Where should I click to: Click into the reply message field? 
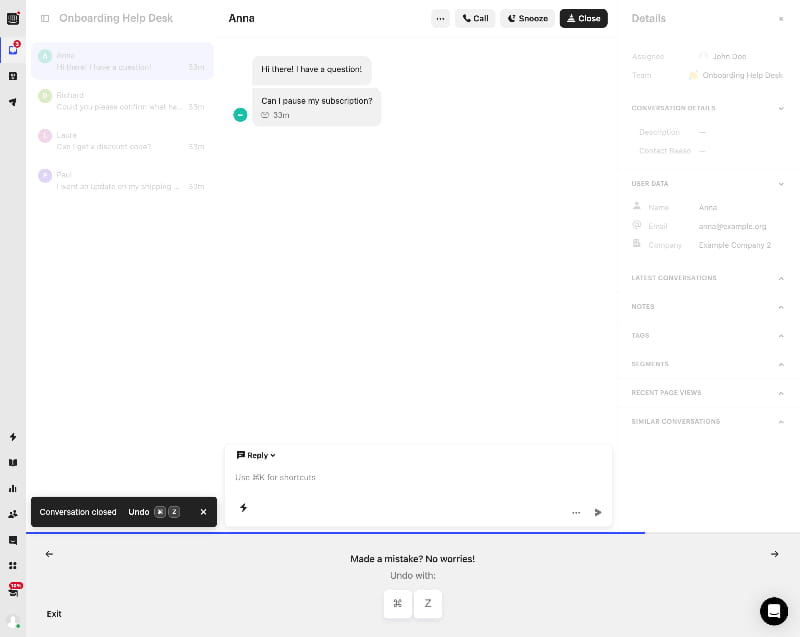(418, 478)
